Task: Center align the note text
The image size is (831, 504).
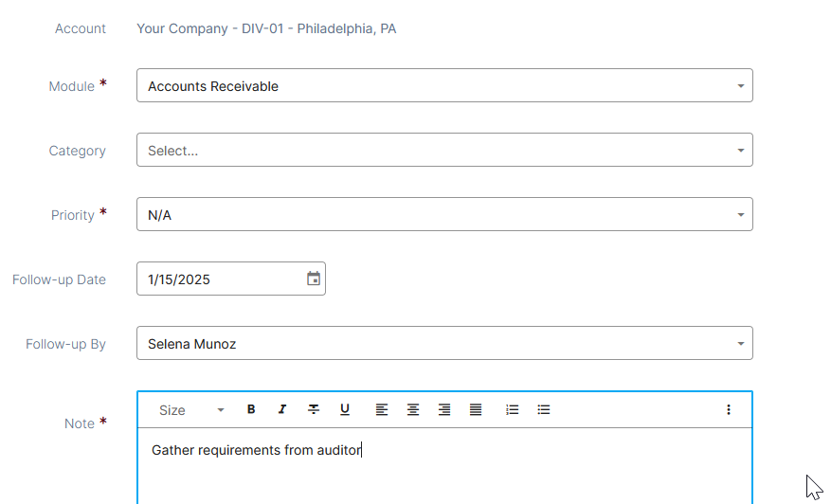Action: click(413, 409)
